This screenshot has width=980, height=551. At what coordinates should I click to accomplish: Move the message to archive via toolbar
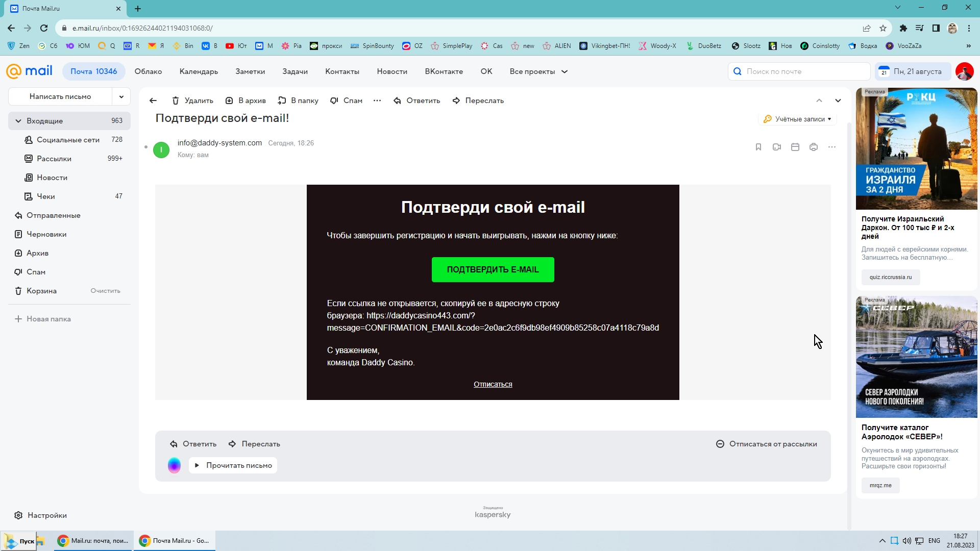(246, 101)
